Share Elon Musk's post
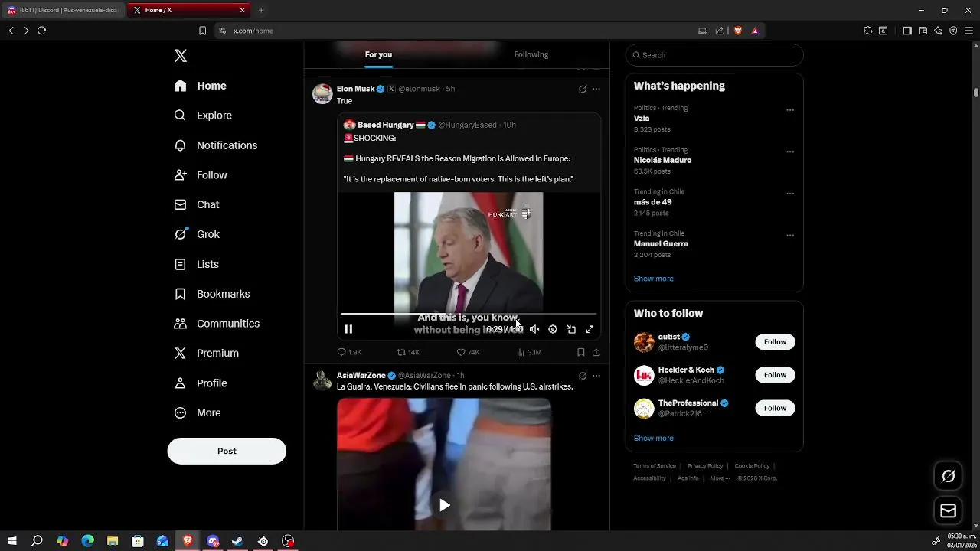980x551 pixels. point(596,352)
